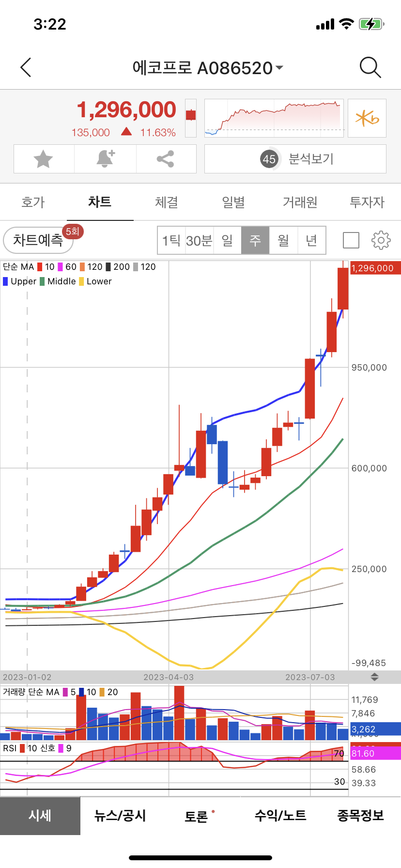Viewport: 401px width, 868px height.
Task: Tick the square checkbox beside chart settings
Action: [351, 240]
